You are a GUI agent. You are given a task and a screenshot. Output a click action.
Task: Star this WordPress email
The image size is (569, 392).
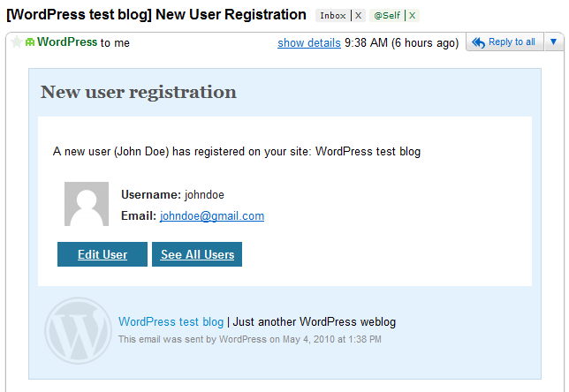point(16,42)
